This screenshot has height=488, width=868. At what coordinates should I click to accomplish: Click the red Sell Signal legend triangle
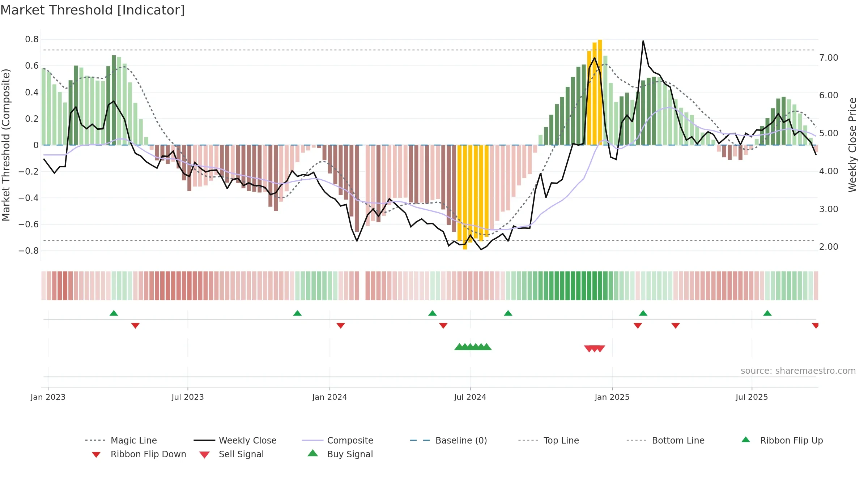204,455
